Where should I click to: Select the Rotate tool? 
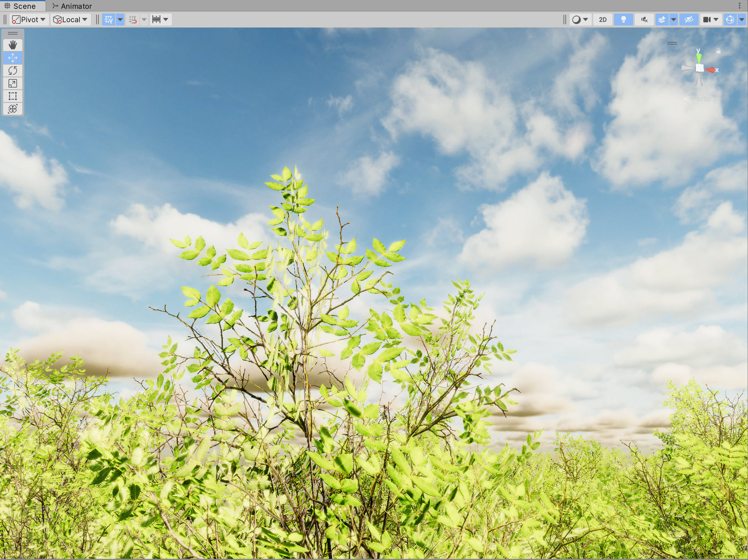pos(13,71)
